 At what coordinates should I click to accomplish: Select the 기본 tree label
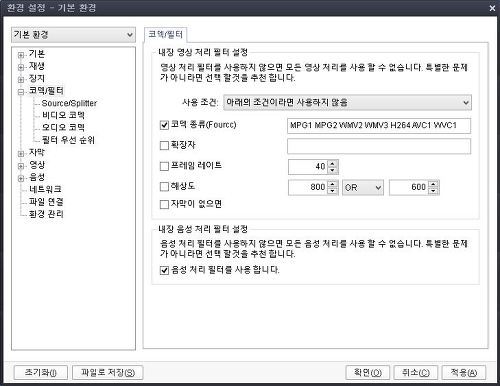click(37, 54)
